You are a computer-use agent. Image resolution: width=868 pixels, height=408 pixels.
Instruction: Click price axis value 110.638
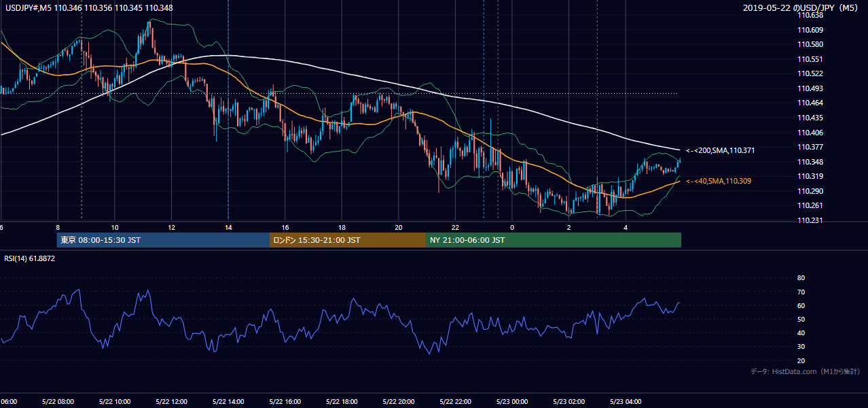tap(811, 15)
